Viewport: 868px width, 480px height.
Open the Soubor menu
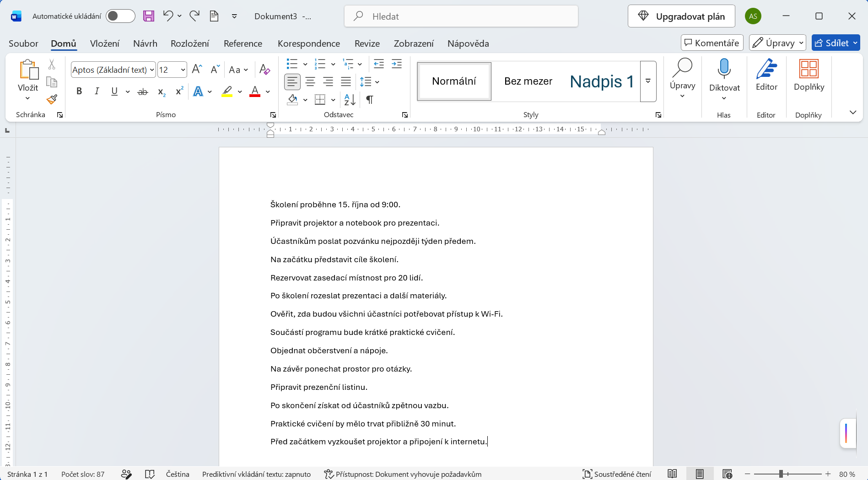[x=23, y=43]
